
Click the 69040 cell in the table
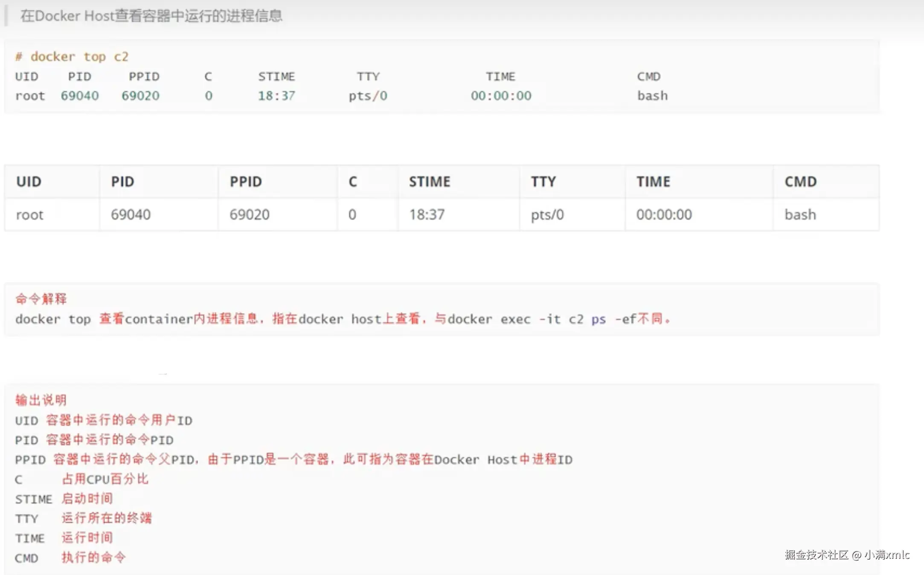point(131,214)
